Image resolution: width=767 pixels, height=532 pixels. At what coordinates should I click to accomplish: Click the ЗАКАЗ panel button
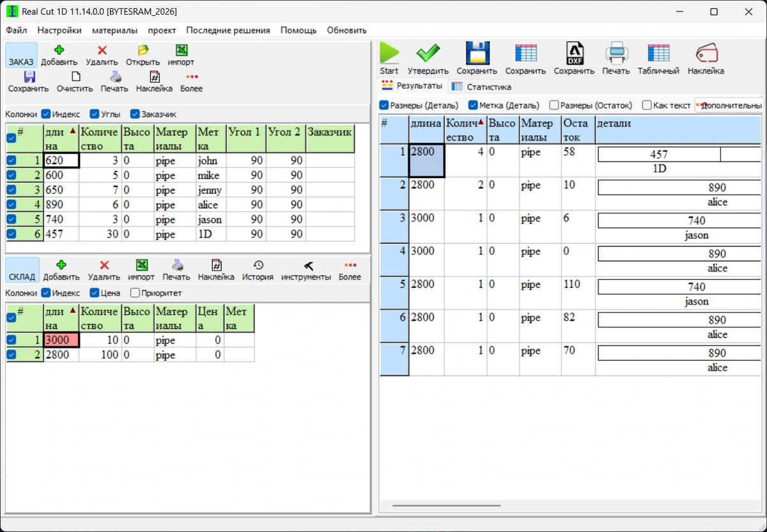click(21, 55)
